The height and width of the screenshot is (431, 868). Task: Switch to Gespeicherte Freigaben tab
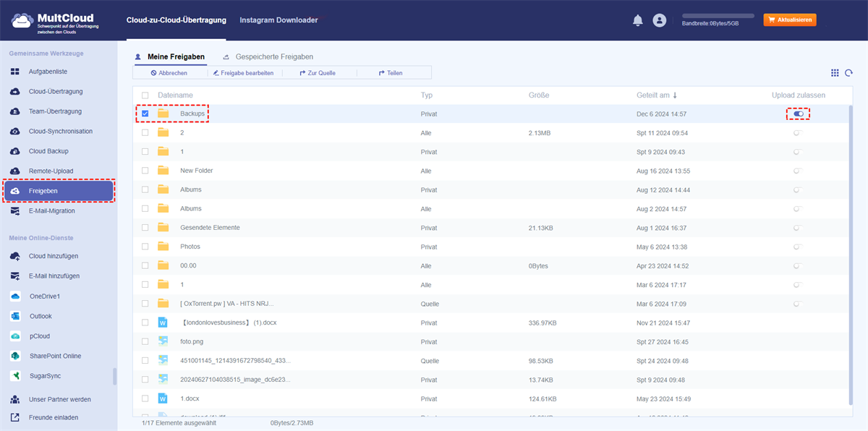(x=273, y=56)
